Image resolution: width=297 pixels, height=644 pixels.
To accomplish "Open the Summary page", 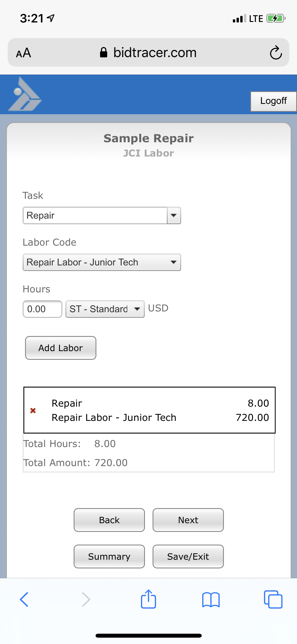I will [109, 556].
